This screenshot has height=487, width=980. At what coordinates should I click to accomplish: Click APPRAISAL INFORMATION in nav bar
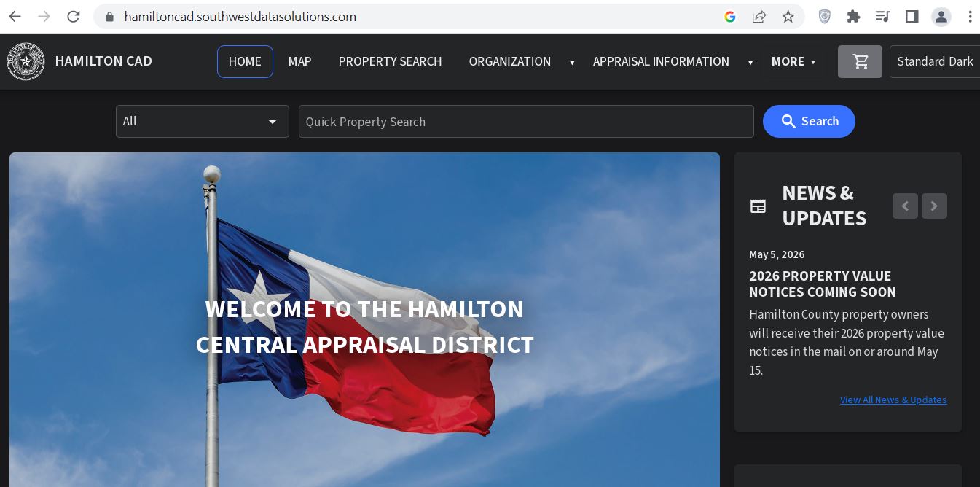pyautogui.click(x=661, y=62)
